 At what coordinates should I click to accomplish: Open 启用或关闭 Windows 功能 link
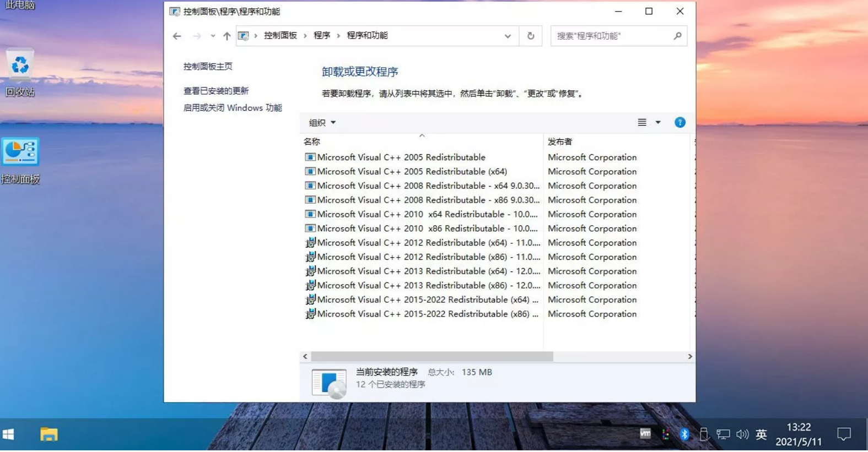pos(233,108)
